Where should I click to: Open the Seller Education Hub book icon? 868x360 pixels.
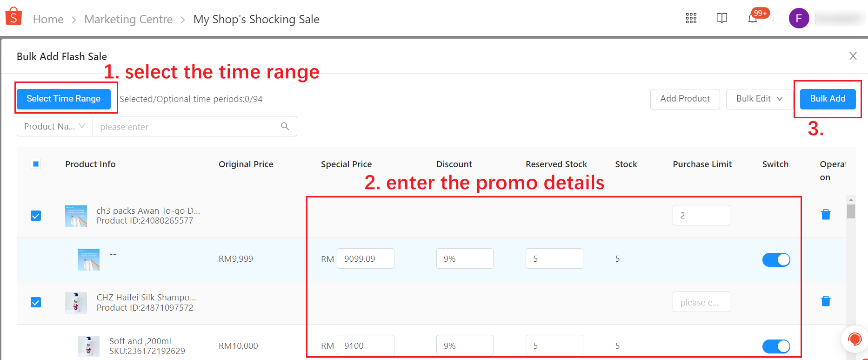[x=722, y=18]
